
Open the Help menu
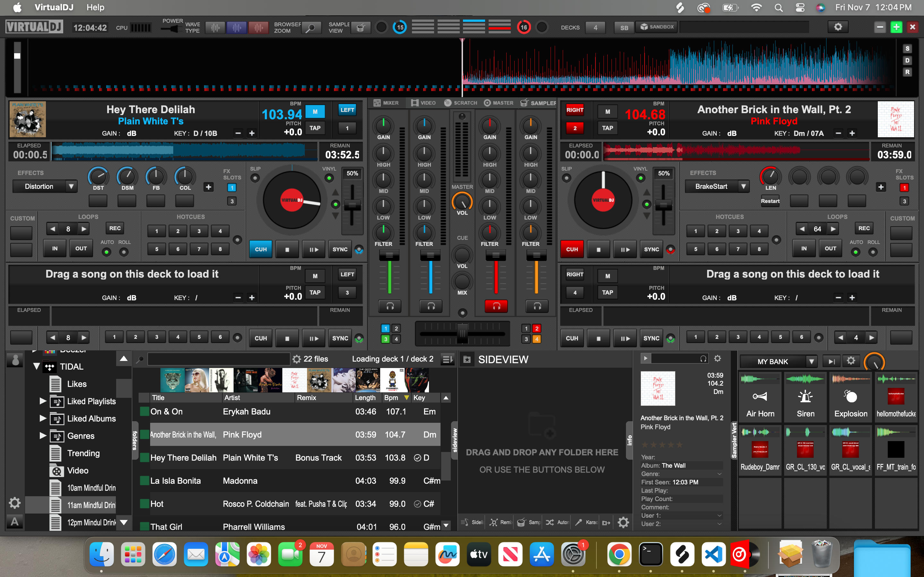point(95,7)
